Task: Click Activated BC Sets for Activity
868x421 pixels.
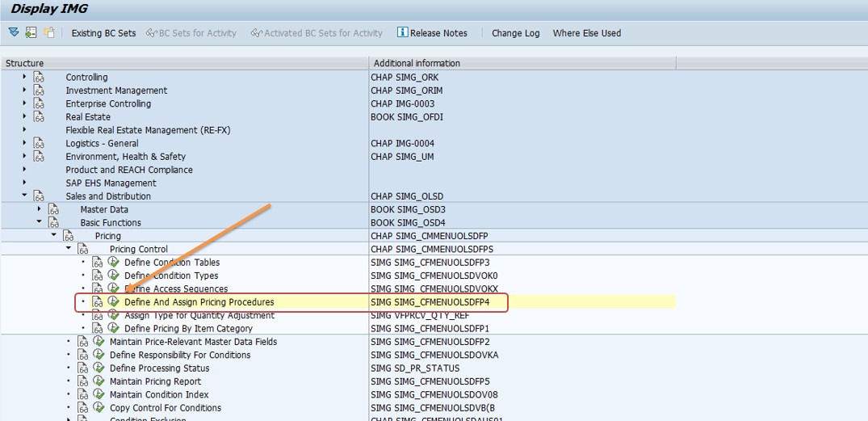Action: [317, 33]
